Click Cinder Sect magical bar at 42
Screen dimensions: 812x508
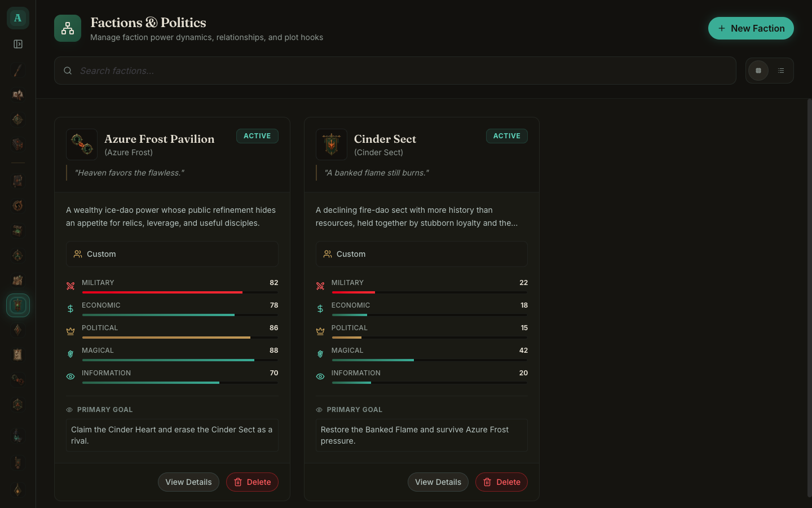coord(430,360)
